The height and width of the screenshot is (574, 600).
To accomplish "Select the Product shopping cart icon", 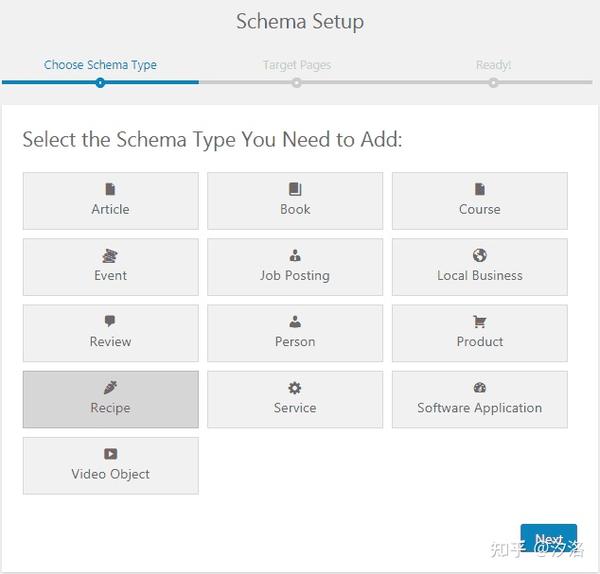I will click(x=479, y=321).
